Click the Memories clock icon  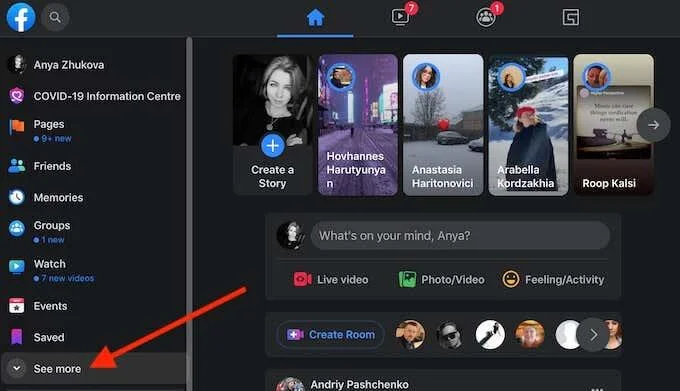click(x=17, y=197)
